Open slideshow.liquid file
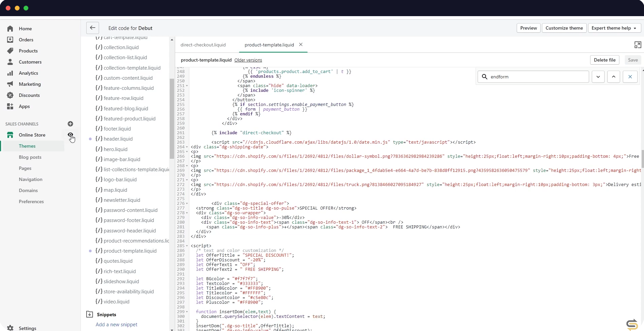Viewport: 644px width, 331px height. pos(121,282)
